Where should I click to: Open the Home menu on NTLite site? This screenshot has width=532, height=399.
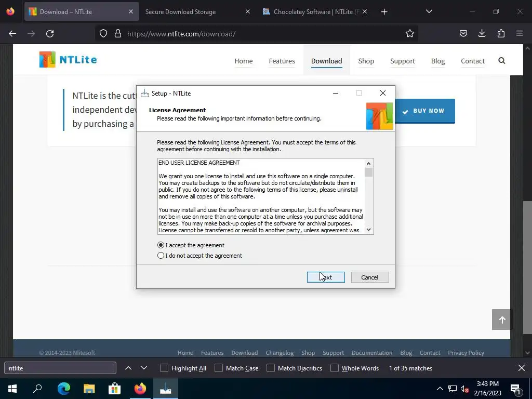[x=244, y=61]
